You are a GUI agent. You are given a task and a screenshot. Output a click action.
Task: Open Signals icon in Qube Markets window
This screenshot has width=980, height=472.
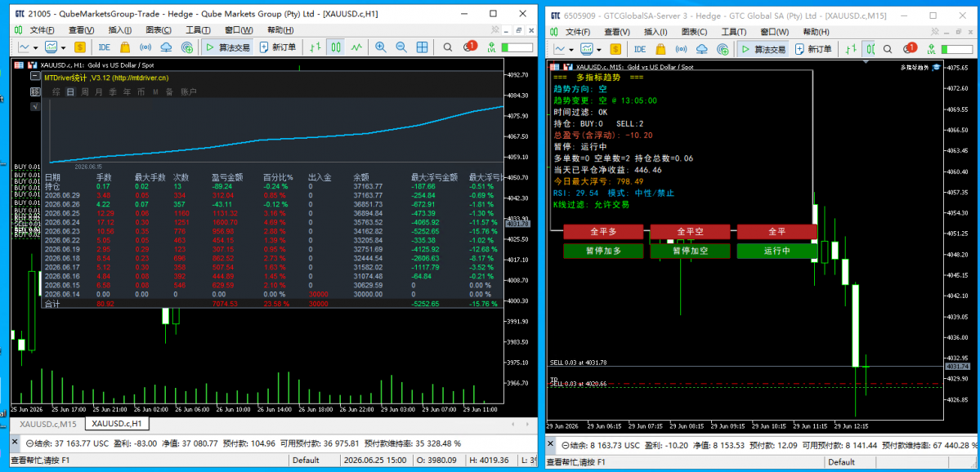coord(145,47)
